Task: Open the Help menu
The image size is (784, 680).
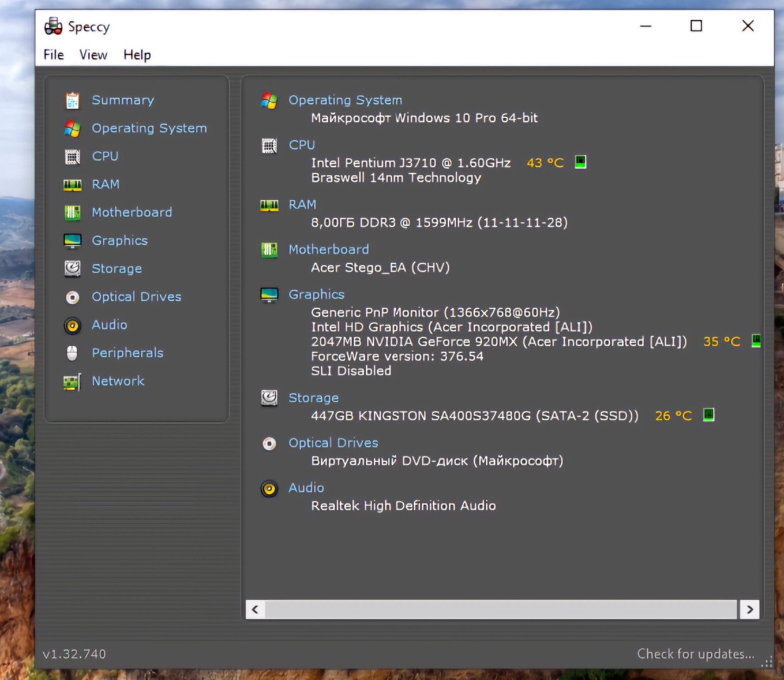Action: click(x=137, y=55)
